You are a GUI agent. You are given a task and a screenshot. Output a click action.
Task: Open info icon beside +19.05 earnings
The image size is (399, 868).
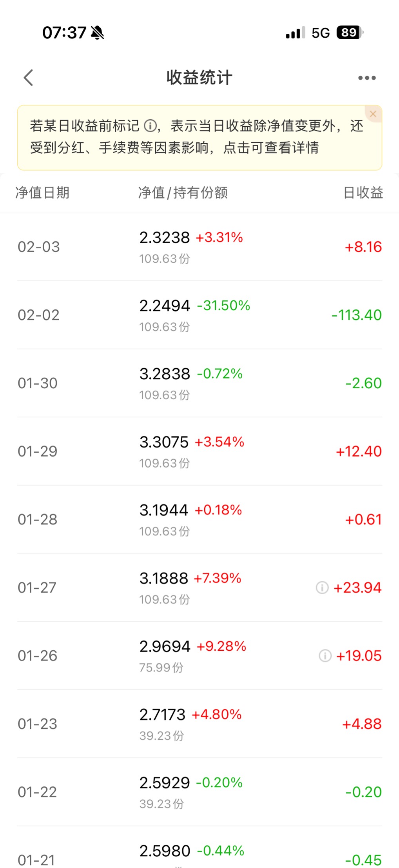pos(325,655)
